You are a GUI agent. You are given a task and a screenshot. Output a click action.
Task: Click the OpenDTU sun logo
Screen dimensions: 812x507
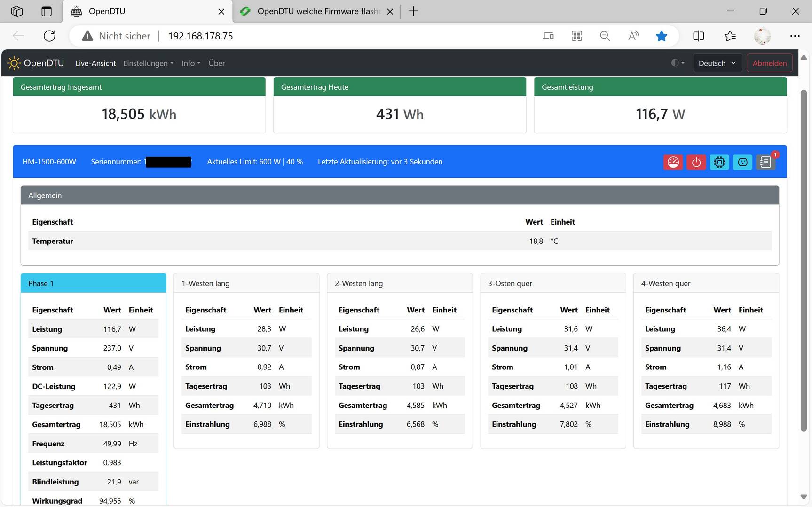point(14,63)
